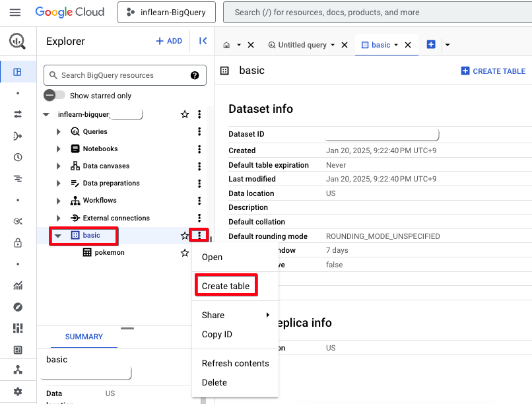Collapse the inflearn-bigquery project tree
Viewport: 532px width, 404px height.
pyautogui.click(x=46, y=115)
